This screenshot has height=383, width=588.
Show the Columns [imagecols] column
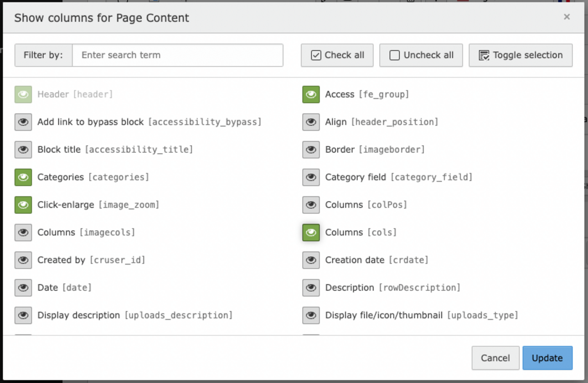(x=23, y=232)
